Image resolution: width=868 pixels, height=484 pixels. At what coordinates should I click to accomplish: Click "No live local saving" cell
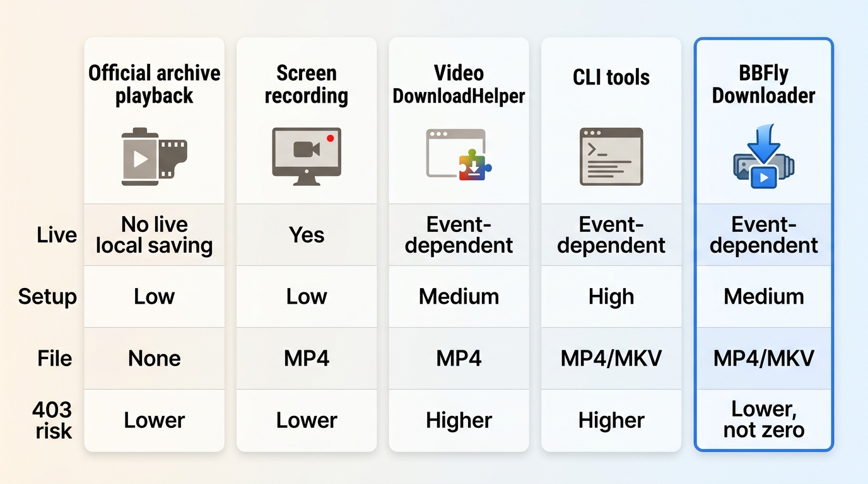point(155,235)
